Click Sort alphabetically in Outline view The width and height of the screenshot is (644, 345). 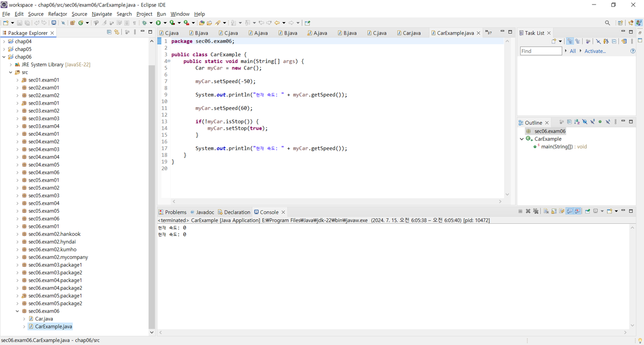pos(577,122)
